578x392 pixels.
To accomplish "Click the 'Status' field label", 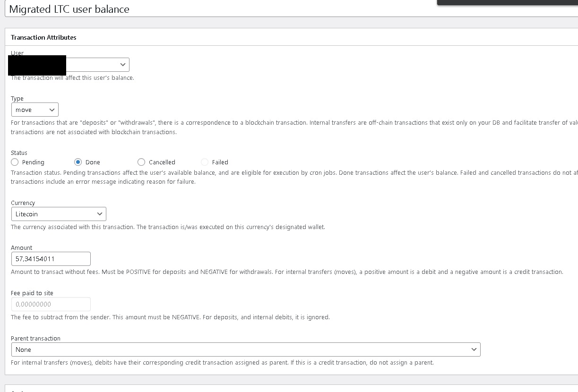I will pyautogui.click(x=19, y=153).
